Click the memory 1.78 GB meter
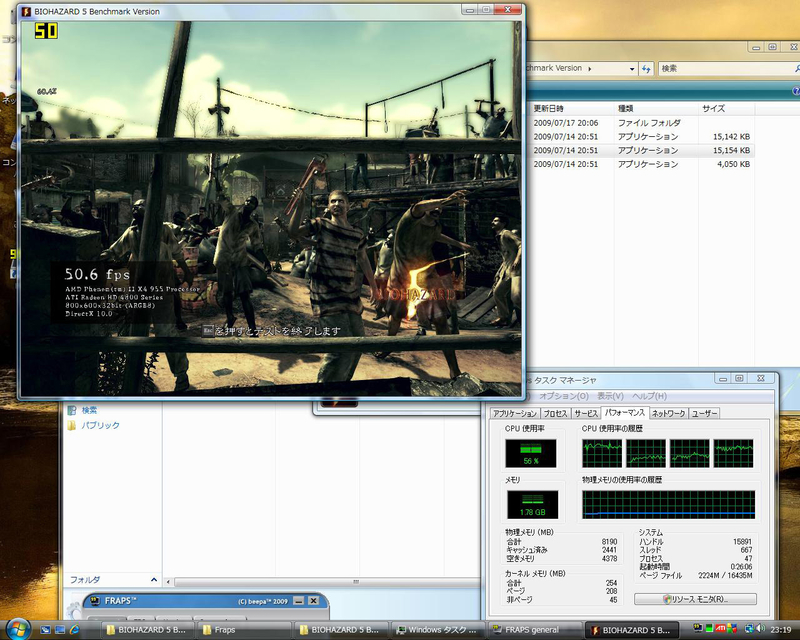This screenshot has width=800, height=640. coord(533,505)
